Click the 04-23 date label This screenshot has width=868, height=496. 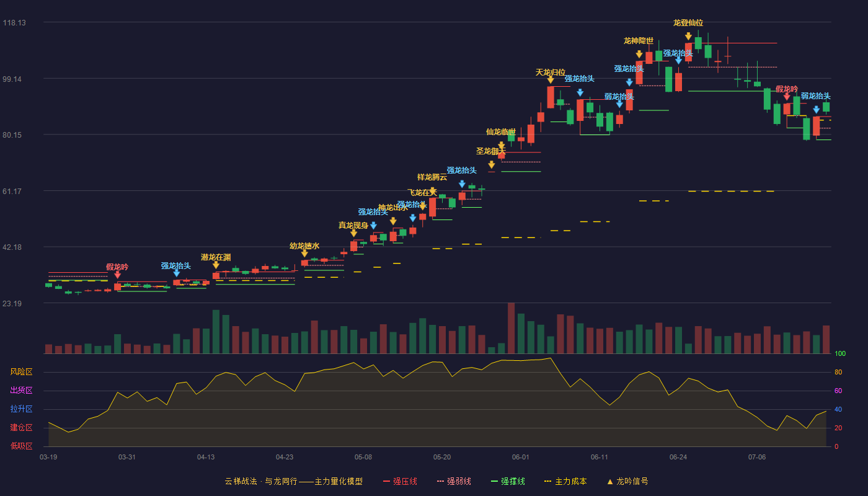(x=285, y=457)
